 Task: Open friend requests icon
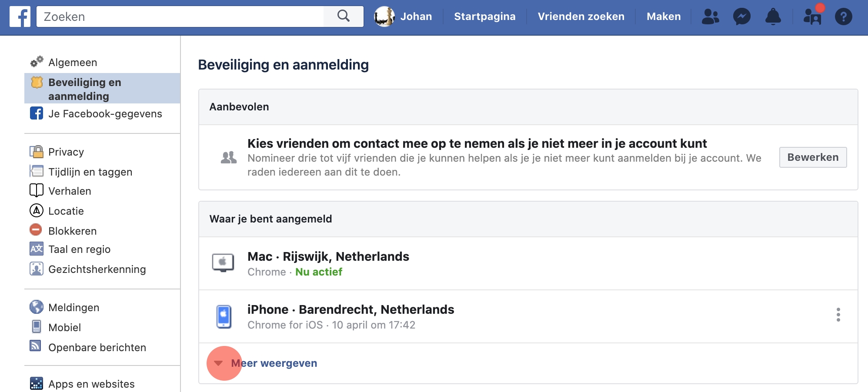click(710, 17)
